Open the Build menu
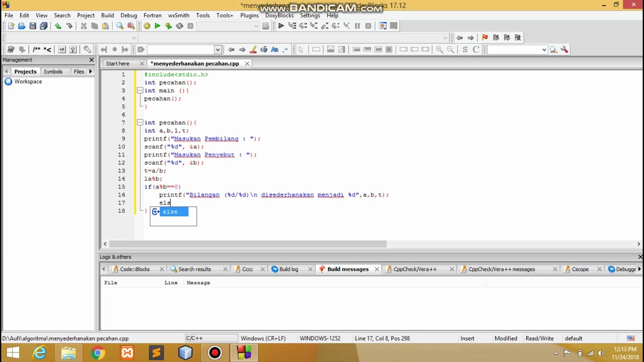This screenshot has width=644, height=362. pyautogui.click(x=107, y=16)
